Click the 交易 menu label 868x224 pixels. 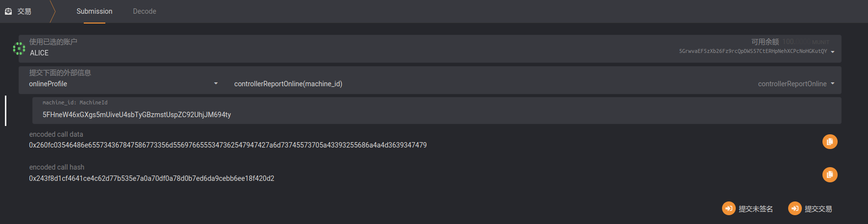click(24, 11)
